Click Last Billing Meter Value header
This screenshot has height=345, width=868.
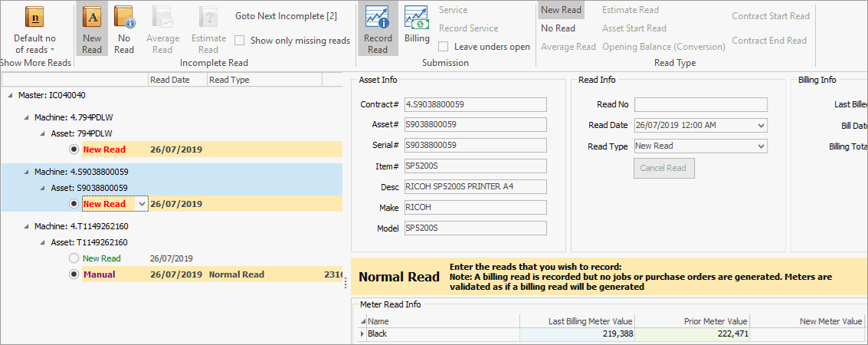(577, 321)
